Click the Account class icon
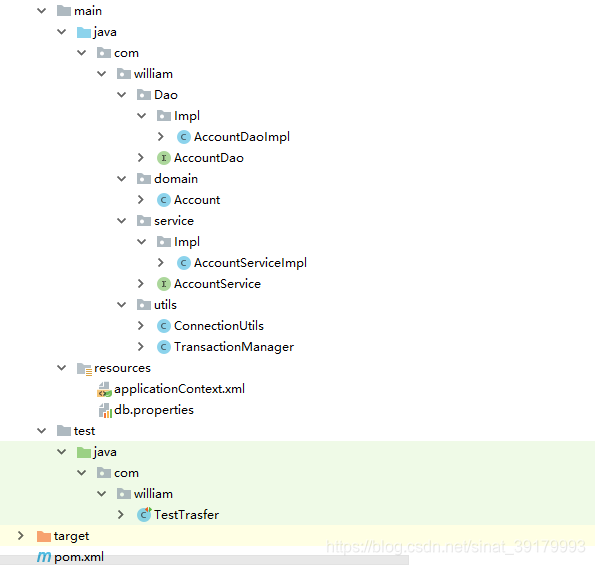This screenshot has width=595, height=565. [x=164, y=200]
